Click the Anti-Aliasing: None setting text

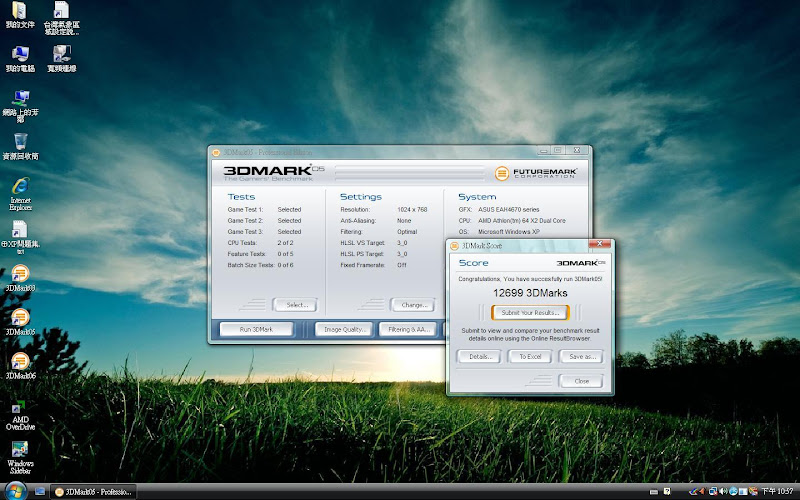coord(376,221)
